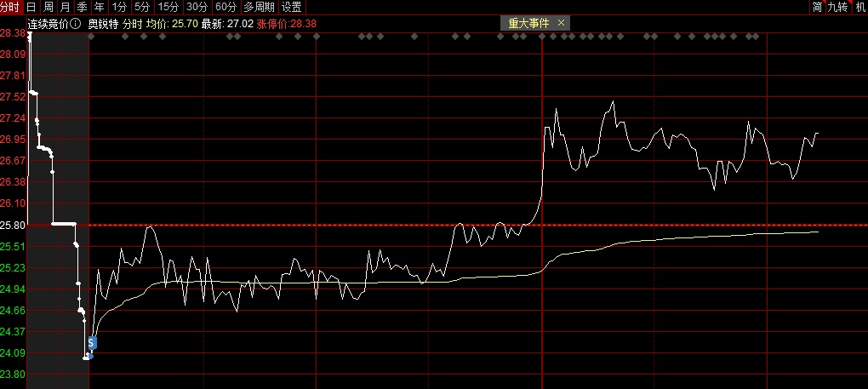Switch to 月 monthly chart
Screen dimensions: 868x389
pos(65,7)
